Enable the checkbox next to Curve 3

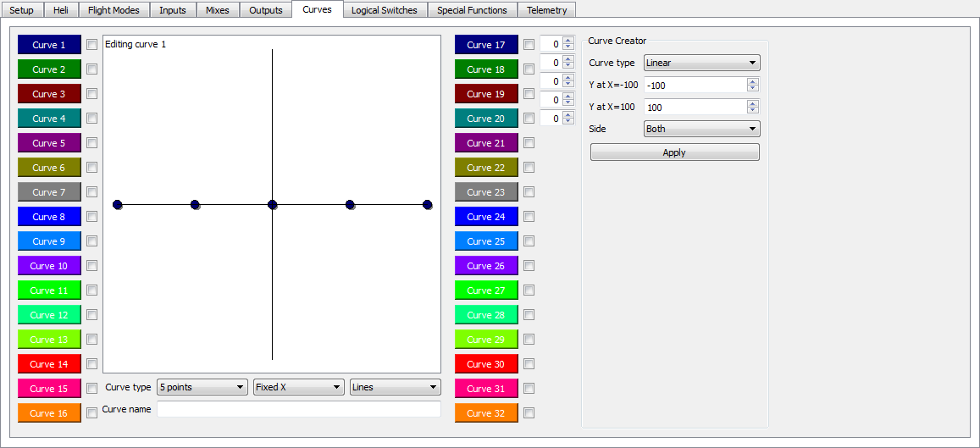[91, 94]
